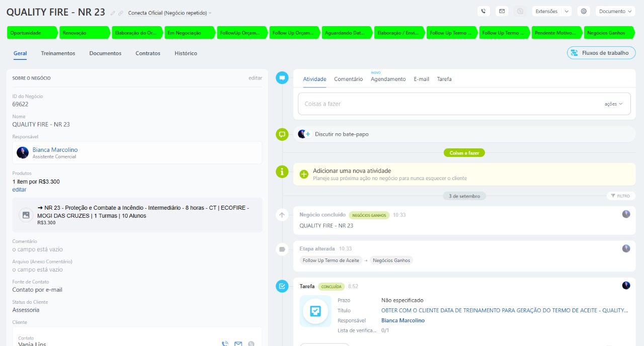Open the FILTRO timeline filter
Screen dimensions: 644x346
(x=620, y=196)
